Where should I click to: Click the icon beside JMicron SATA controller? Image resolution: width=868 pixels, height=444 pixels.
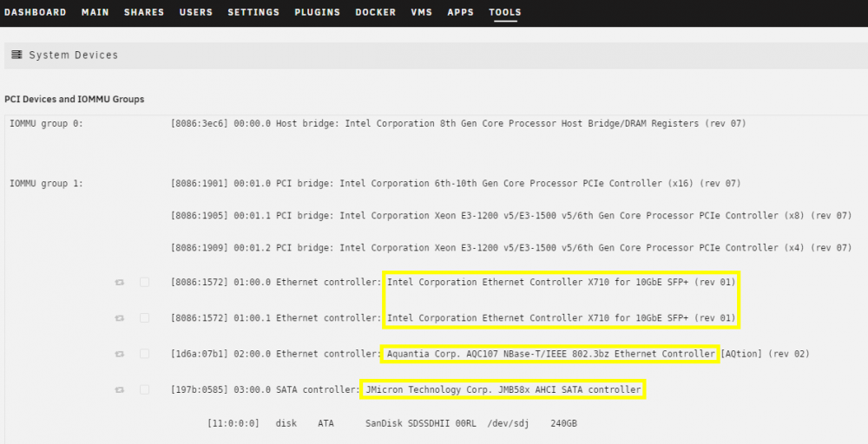tap(120, 390)
